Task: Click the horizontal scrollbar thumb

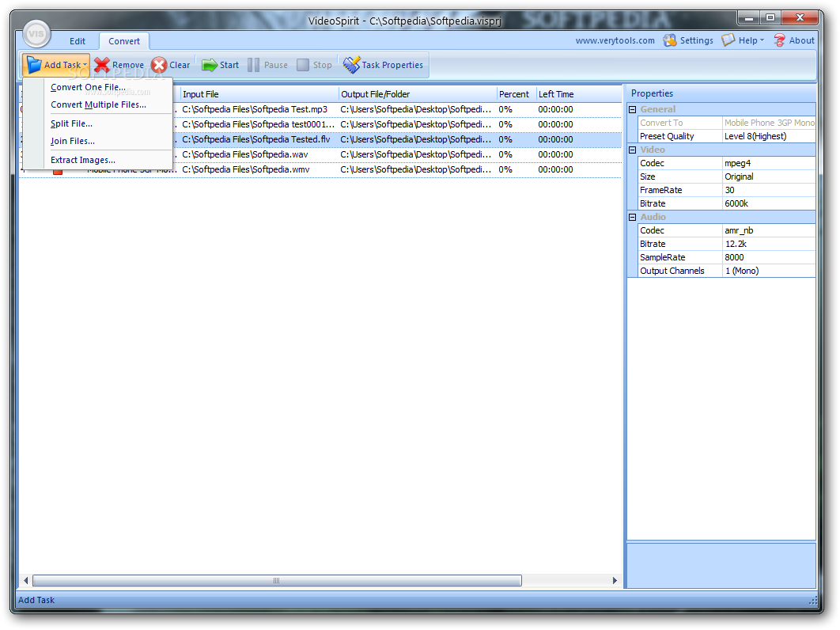Action: click(x=277, y=581)
